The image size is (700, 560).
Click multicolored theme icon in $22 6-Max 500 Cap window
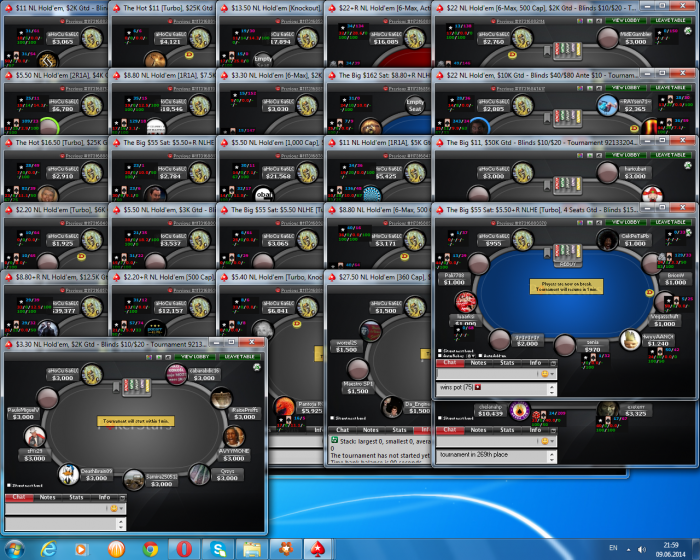[x=580, y=21]
